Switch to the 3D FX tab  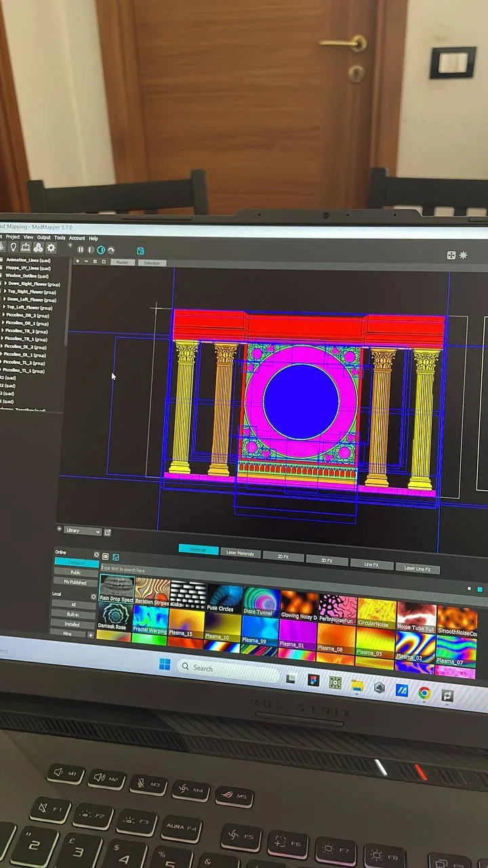[x=326, y=560]
